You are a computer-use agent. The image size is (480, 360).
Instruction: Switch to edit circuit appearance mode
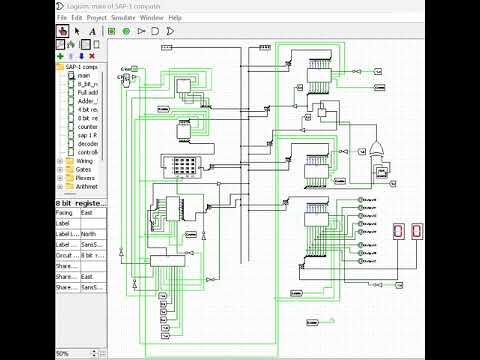(x=96, y=44)
